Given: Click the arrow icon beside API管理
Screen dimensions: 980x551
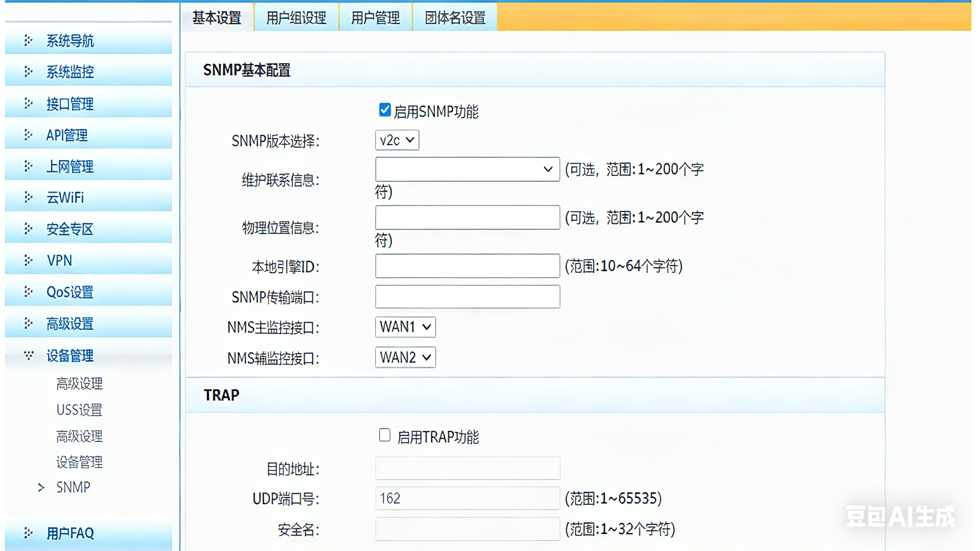Looking at the screenshot, I should 28,135.
